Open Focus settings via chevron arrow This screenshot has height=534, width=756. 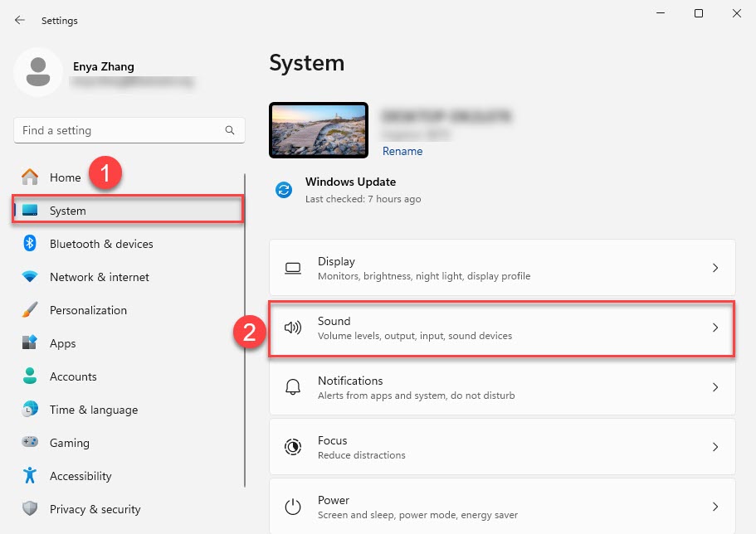click(715, 447)
